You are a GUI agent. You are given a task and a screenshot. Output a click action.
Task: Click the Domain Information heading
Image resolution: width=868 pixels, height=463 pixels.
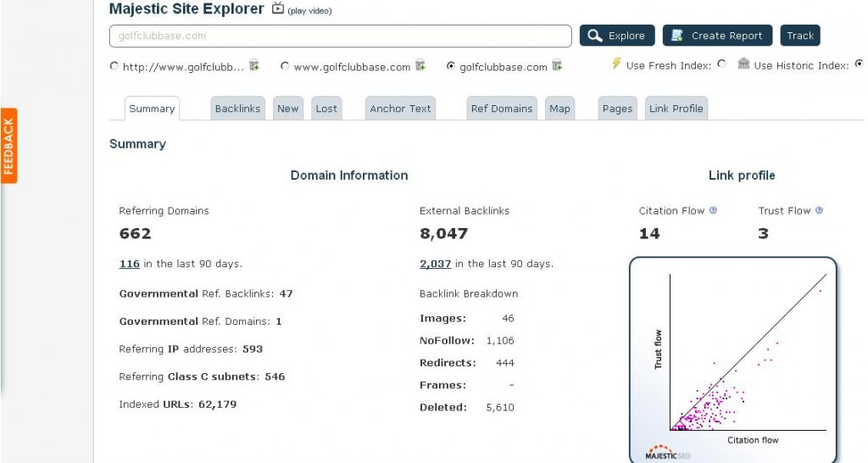[349, 175]
